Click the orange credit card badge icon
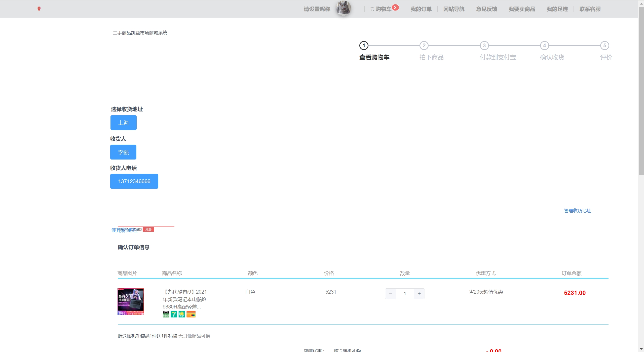 [191, 314]
